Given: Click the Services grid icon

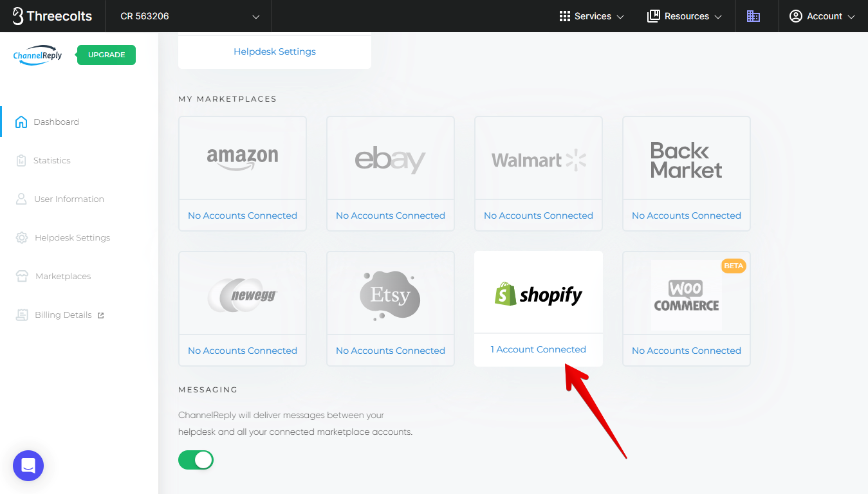Looking at the screenshot, I should [565, 16].
